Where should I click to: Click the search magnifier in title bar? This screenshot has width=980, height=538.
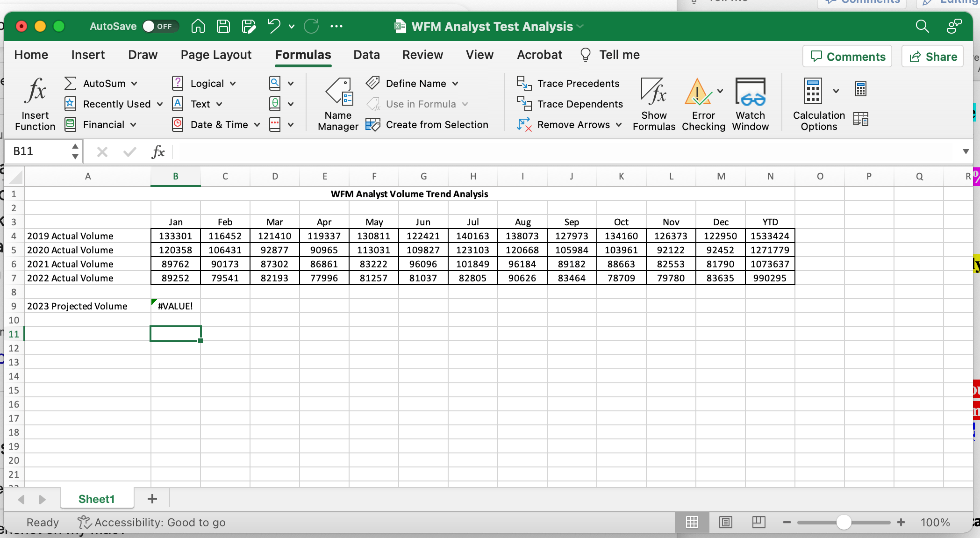[922, 26]
